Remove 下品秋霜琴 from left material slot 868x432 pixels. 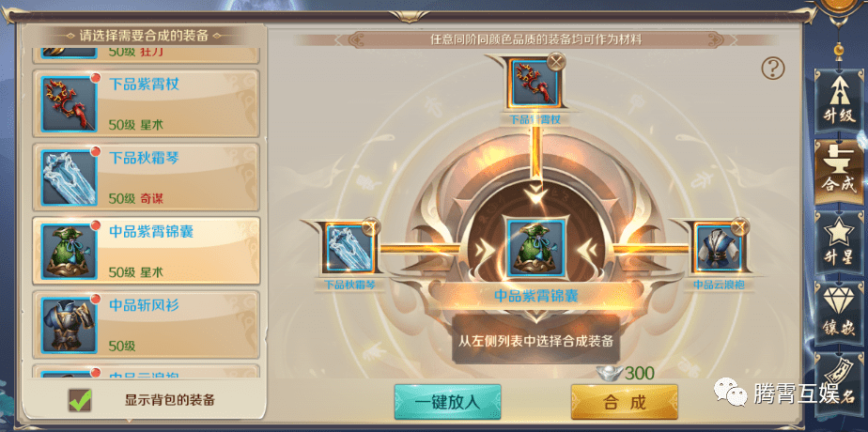click(x=370, y=226)
